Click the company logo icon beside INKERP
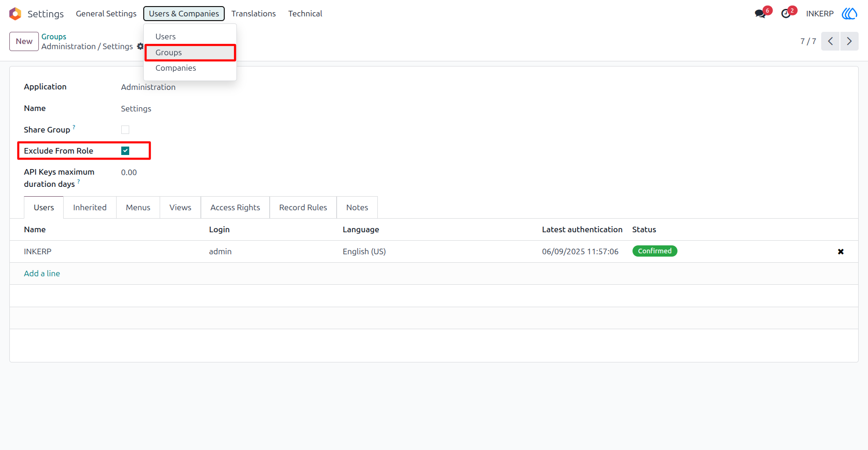Screen dimensions: 868x450 coord(849,14)
